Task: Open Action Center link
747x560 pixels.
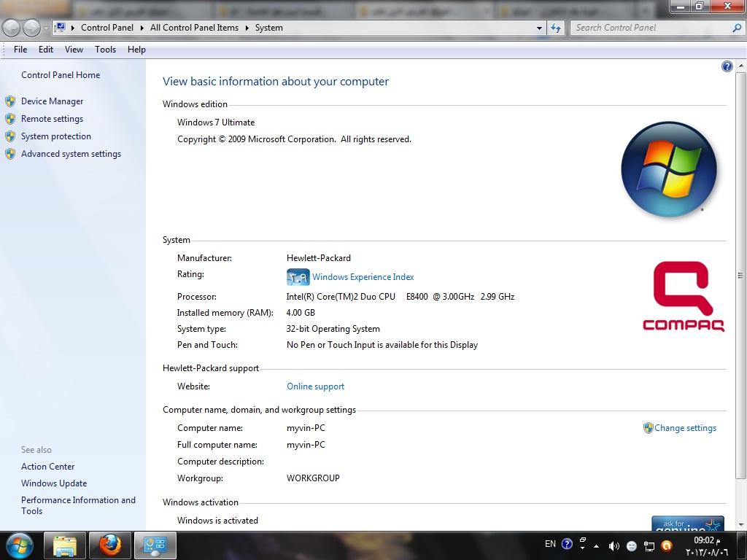Action: coord(47,466)
